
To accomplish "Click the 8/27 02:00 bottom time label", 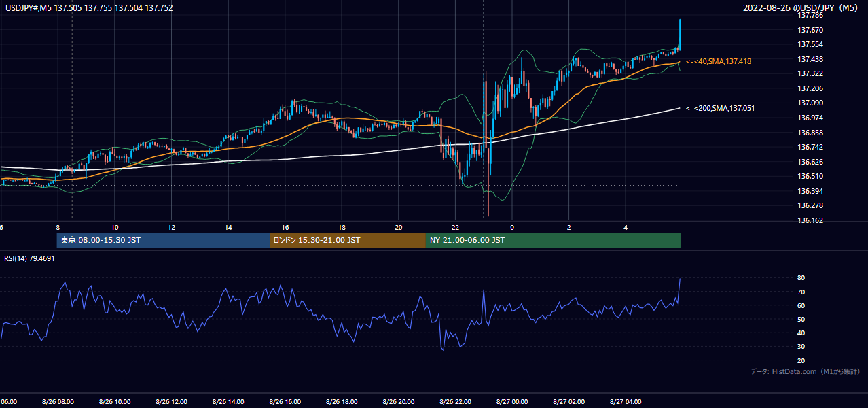I will (569, 402).
